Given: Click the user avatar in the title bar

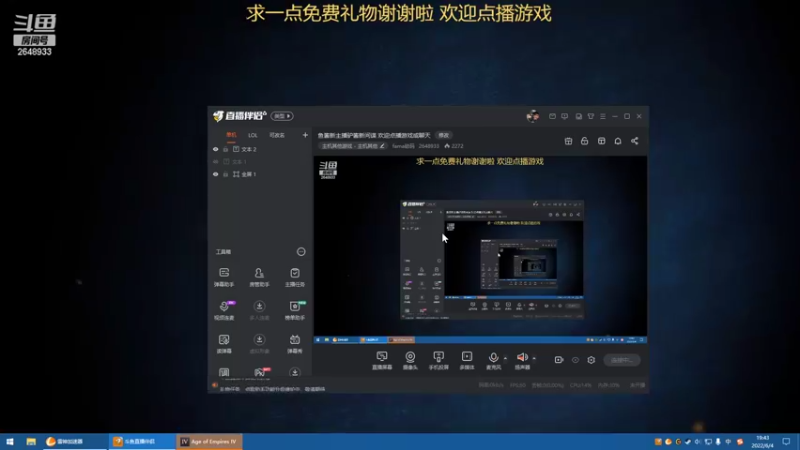Looking at the screenshot, I should pos(533,116).
